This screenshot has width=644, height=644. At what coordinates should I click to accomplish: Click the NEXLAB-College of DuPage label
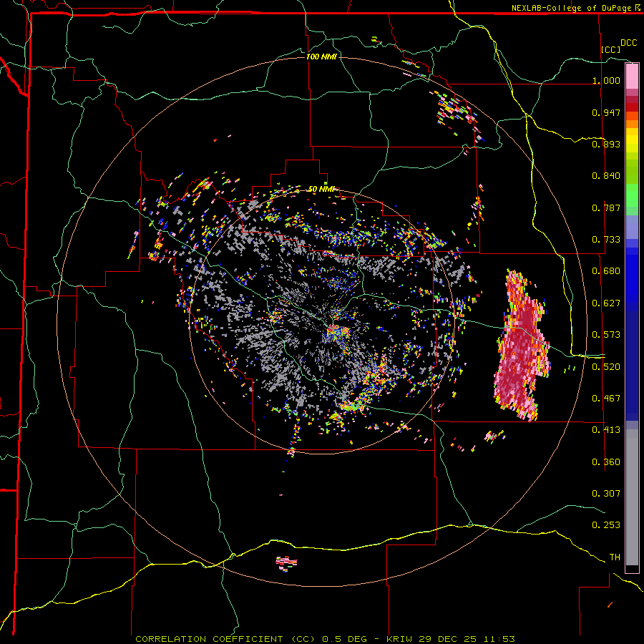(x=572, y=8)
